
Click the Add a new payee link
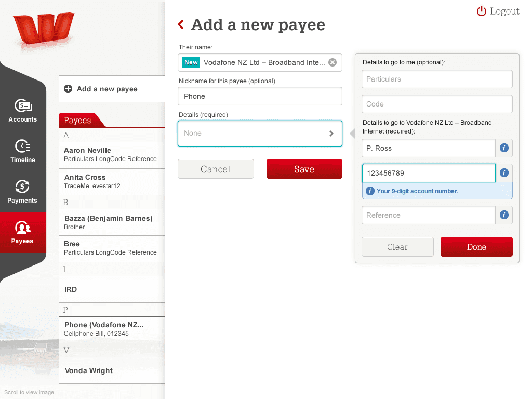[x=107, y=89]
